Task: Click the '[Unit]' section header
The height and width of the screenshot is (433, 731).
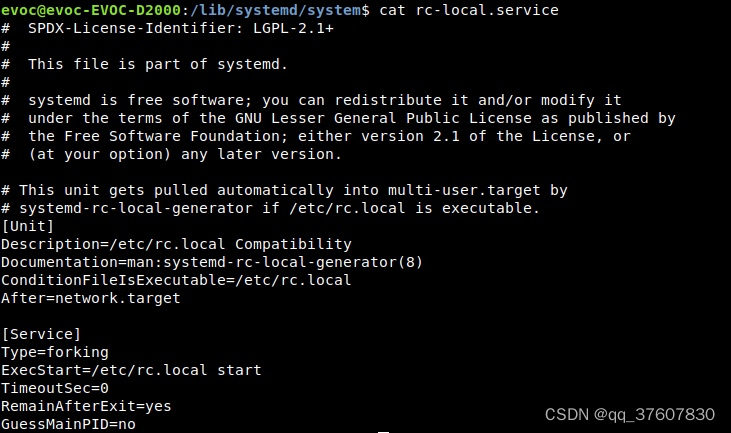Action: [x=28, y=226]
